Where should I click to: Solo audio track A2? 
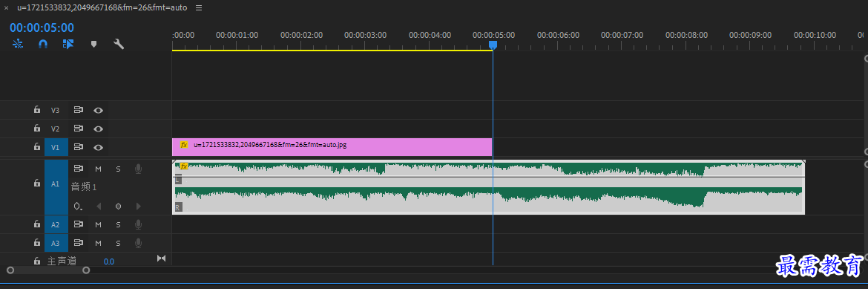coord(118,224)
